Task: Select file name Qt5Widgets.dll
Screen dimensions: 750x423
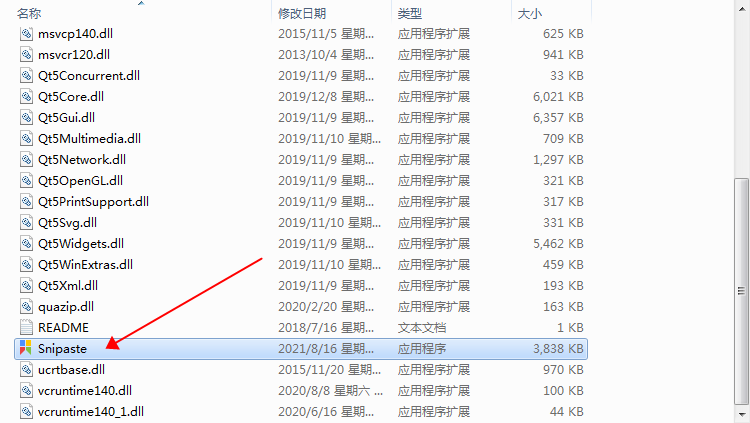Action: tap(81, 244)
